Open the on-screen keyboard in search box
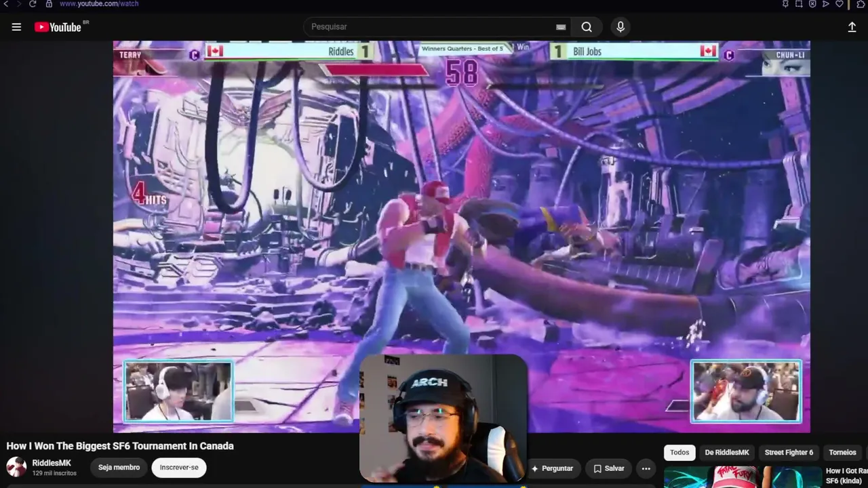The width and height of the screenshot is (868, 488). (x=561, y=27)
